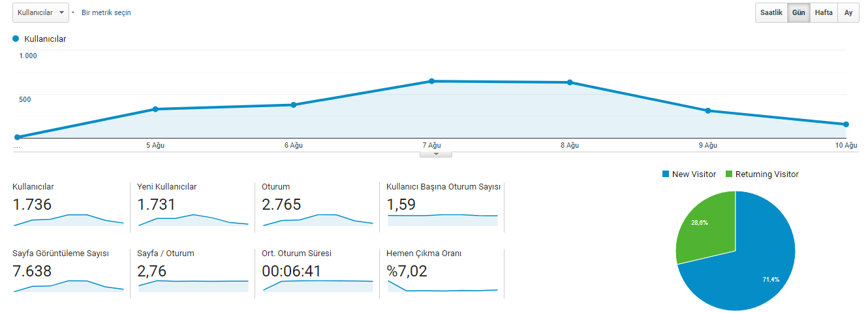Image resolution: width=868 pixels, height=313 pixels.
Task: Select the Gün granularity button
Action: click(798, 13)
